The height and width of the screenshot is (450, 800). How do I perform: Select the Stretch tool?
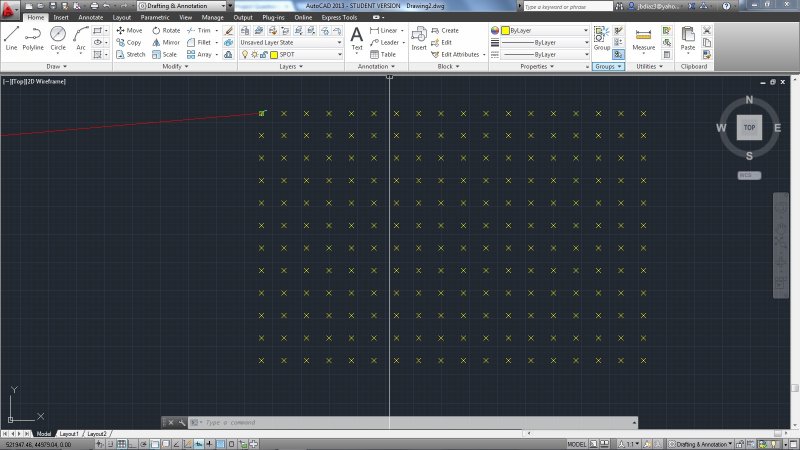(131, 55)
